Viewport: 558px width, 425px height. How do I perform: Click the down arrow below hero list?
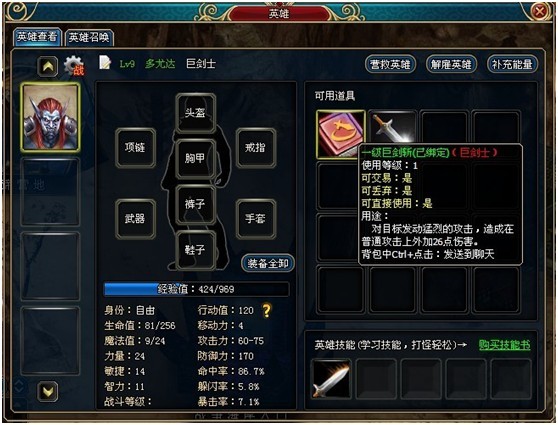pos(48,392)
